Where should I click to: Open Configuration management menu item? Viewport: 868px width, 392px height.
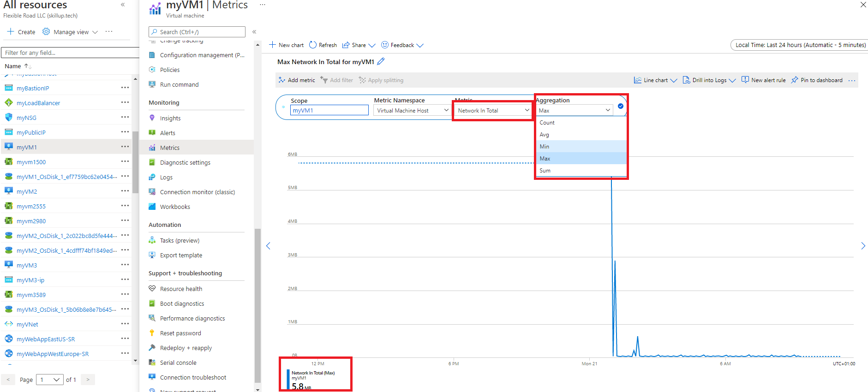[x=202, y=55]
